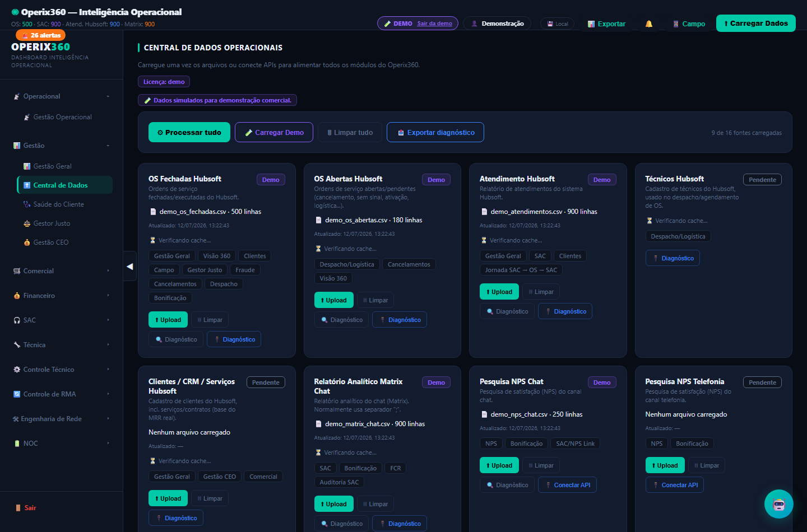Click the Processar tudo button
The image size is (807, 532).
tap(189, 132)
